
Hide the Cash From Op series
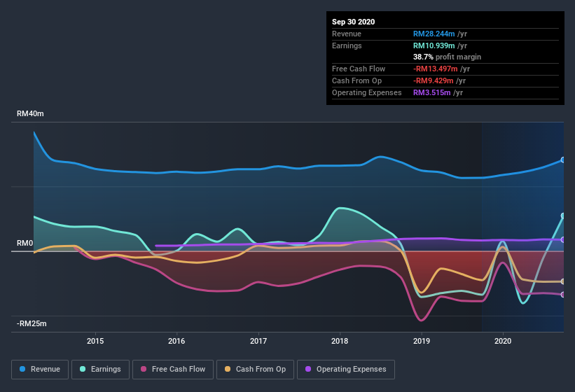coord(255,370)
